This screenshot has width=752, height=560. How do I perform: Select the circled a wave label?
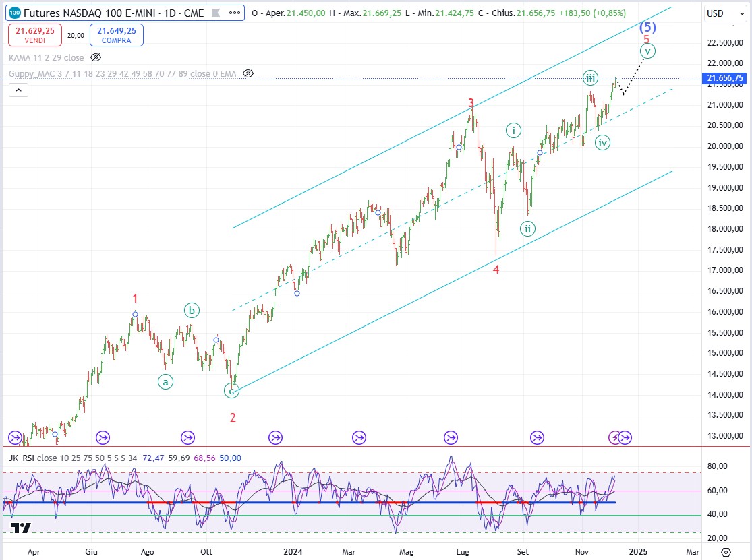point(165,382)
